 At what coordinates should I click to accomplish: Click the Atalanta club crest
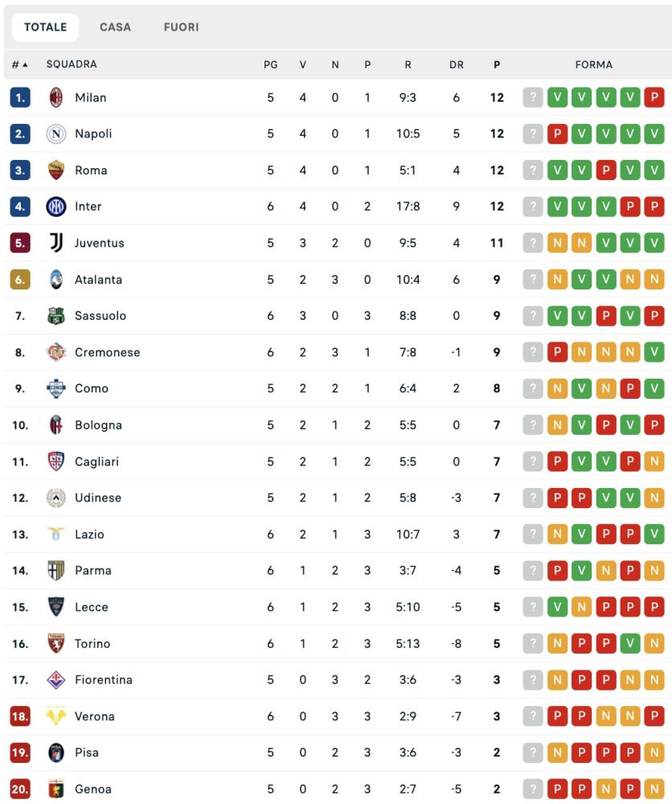click(55, 280)
